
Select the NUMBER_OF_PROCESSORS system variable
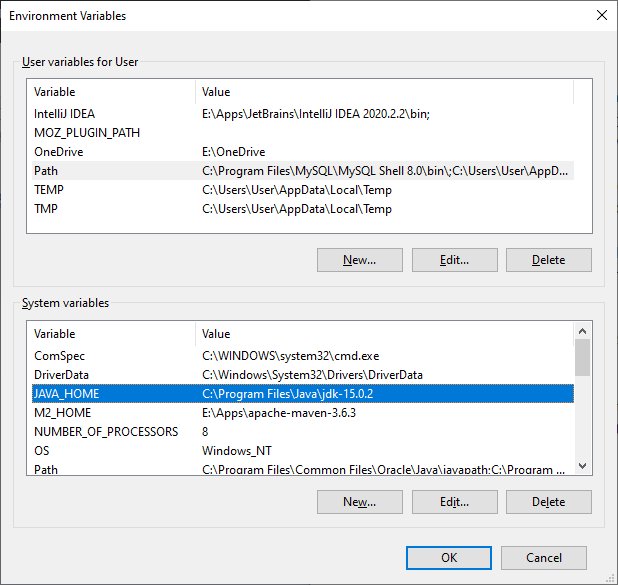(x=106, y=432)
